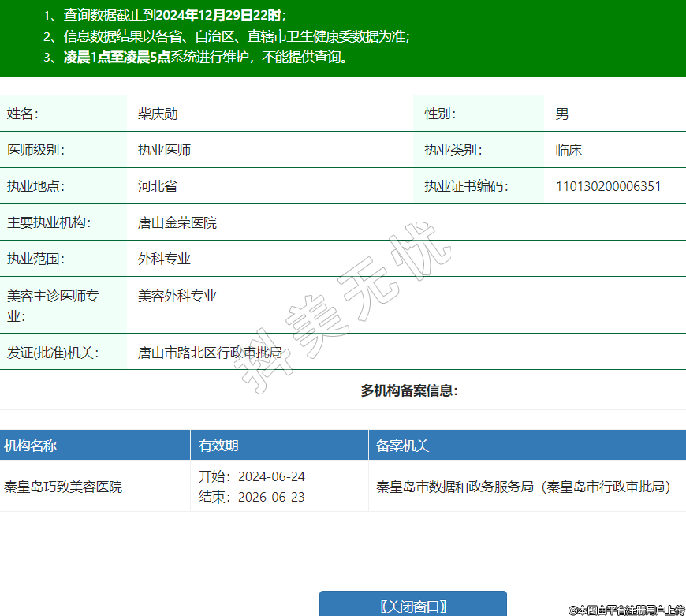Click the 临床 practice category value

[x=569, y=150]
